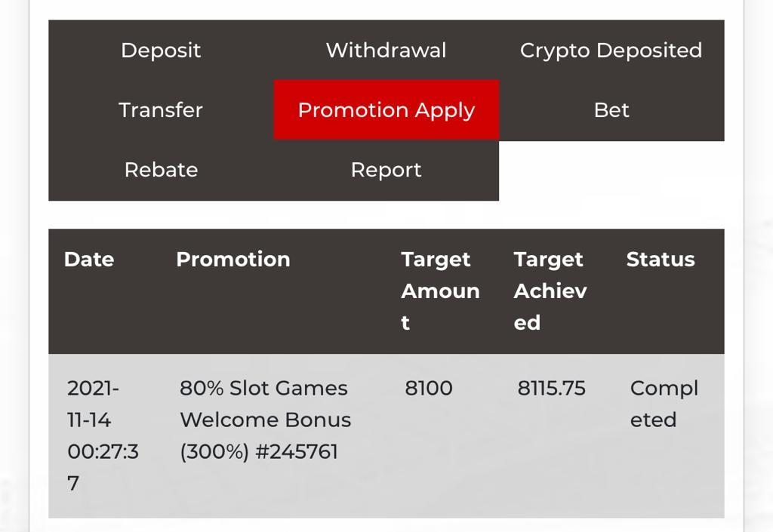Click the 80% Slot Games Welcome Bonus entry

[264, 404]
